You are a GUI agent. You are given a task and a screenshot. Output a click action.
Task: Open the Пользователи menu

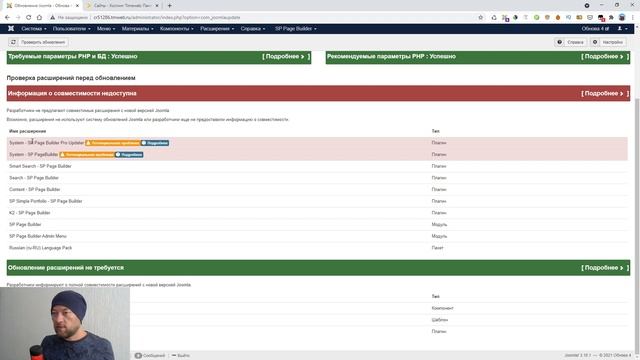(72, 29)
